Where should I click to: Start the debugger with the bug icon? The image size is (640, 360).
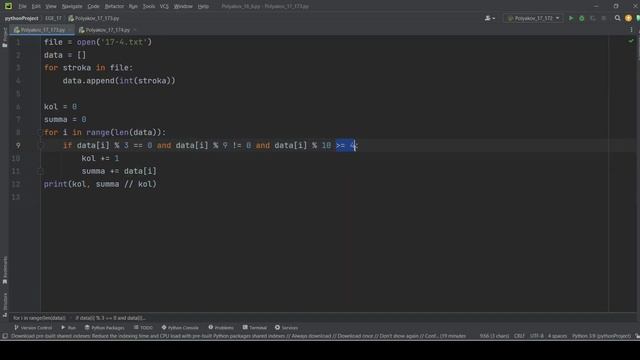click(x=582, y=18)
